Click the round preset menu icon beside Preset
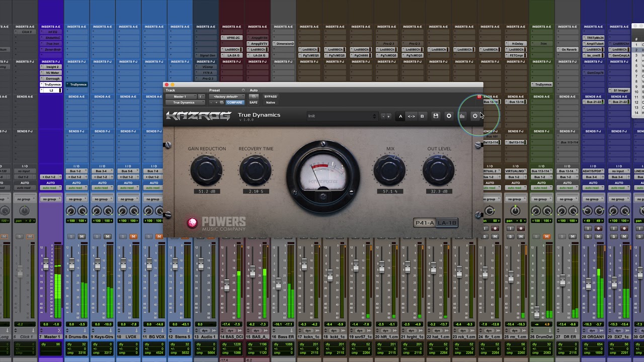This screenshot has width=644, height=362. pos(243,90)
